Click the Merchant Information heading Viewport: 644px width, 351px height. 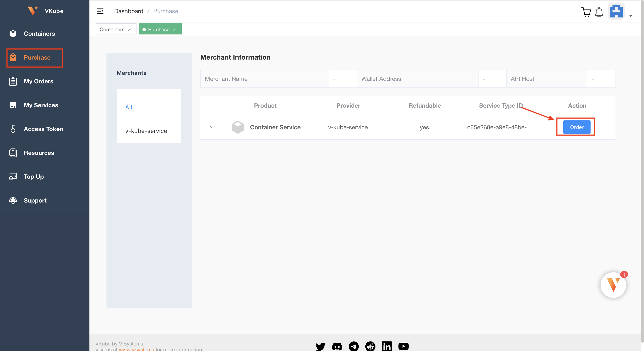235,57
